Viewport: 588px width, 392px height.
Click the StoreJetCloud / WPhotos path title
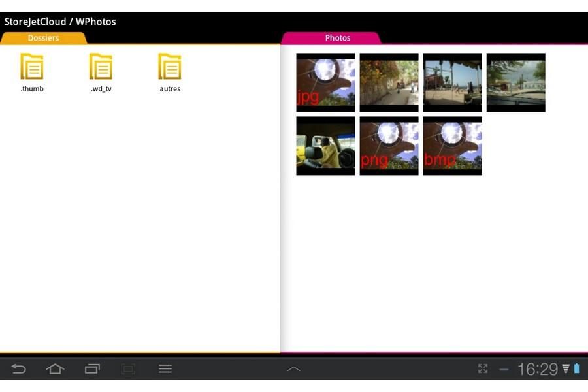60,22
